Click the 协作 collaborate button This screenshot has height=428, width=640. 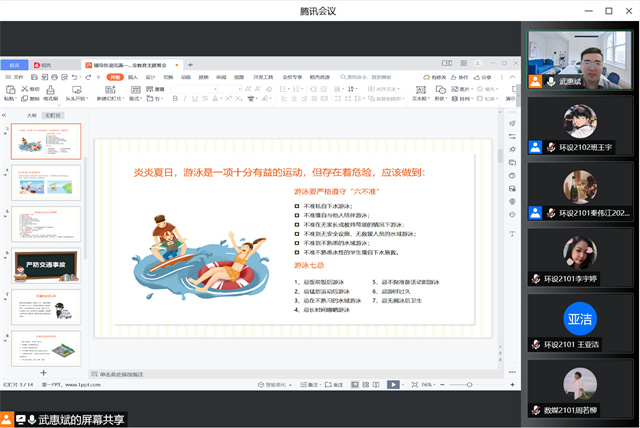pyautogui.click(x=460, y=77)
